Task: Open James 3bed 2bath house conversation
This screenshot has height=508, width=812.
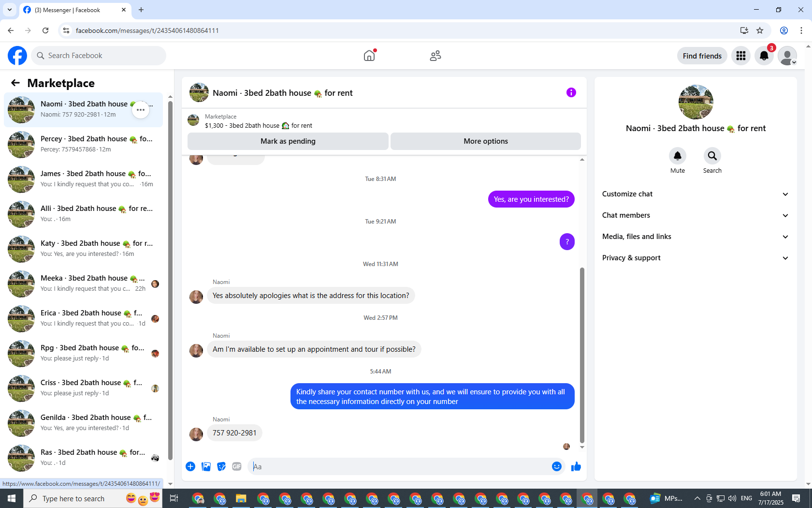Action: coord(83,179)
